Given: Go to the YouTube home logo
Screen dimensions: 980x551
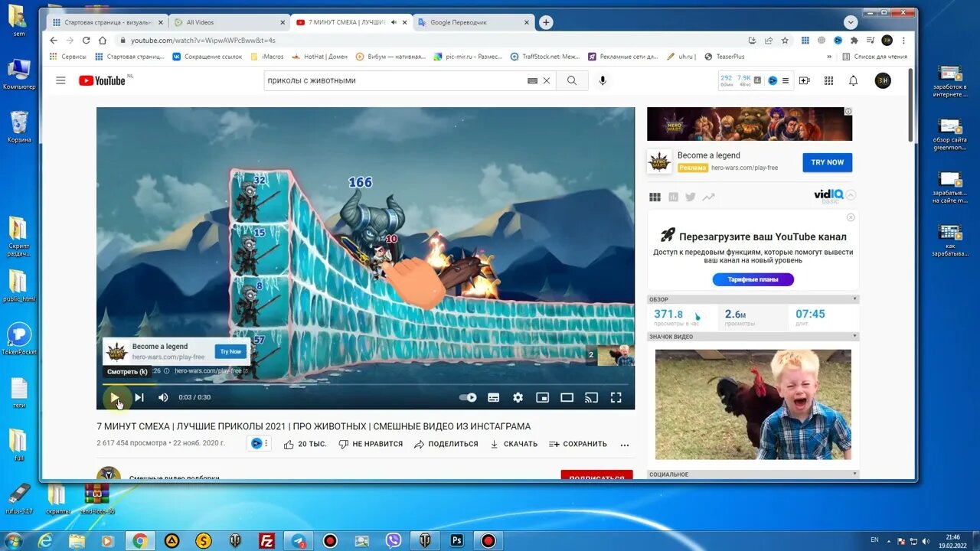Looking at the screenshot, I should pos(102,80).
